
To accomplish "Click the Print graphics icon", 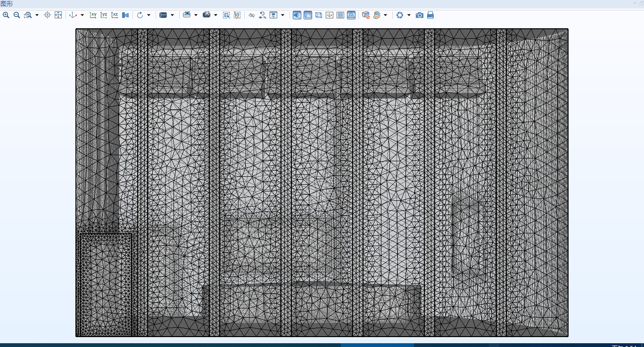I will coord(430,15).
